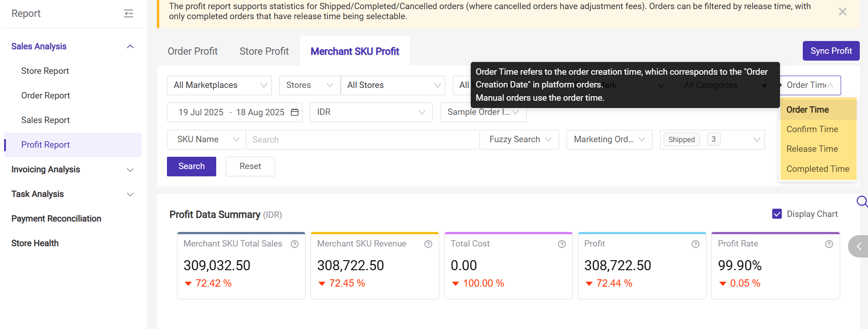This screenshot has height=329, width=868.
Task: Click the Profit card help icon
Action: click(x=696, y=244)
